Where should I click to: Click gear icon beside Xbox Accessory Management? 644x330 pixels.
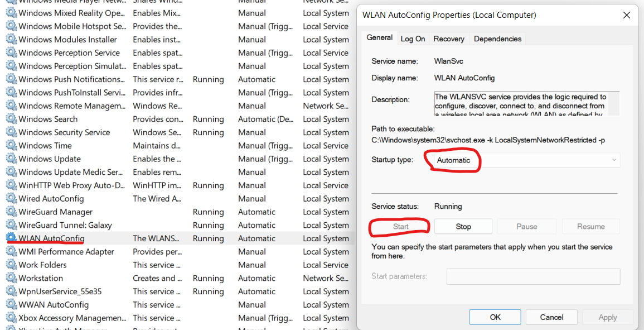pos(11,318)
